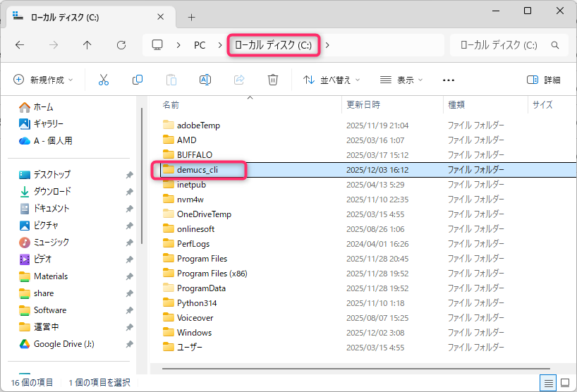
Task: Click PC in the address breadcrumb
Action: point(200,45)
